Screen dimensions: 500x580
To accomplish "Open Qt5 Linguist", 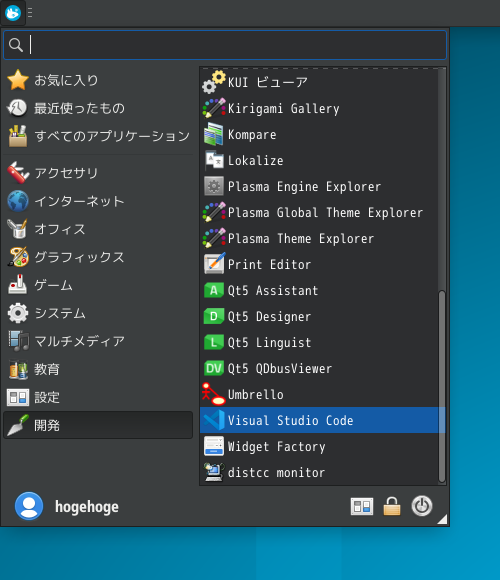I will coord(320,343).
